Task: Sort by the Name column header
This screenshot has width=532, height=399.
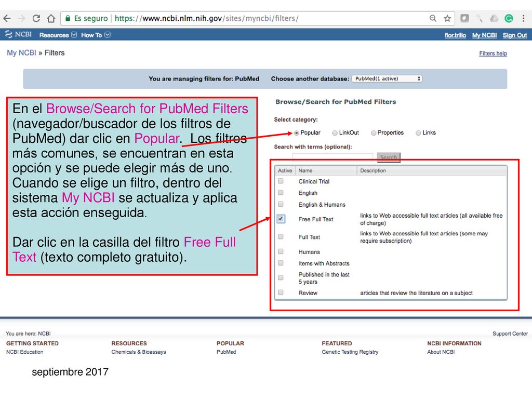Action: 326,170
